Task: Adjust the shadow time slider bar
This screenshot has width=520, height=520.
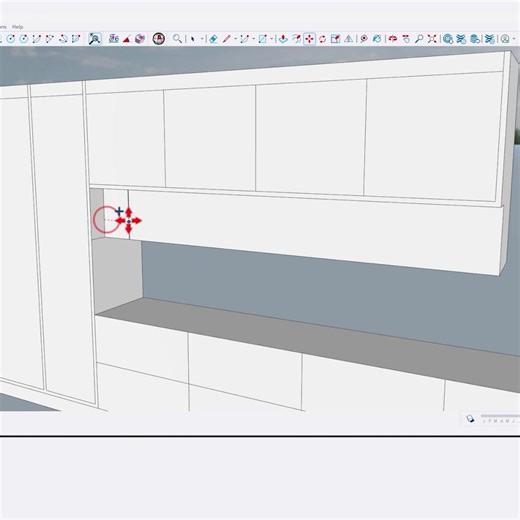Action: tap(500, 416)
